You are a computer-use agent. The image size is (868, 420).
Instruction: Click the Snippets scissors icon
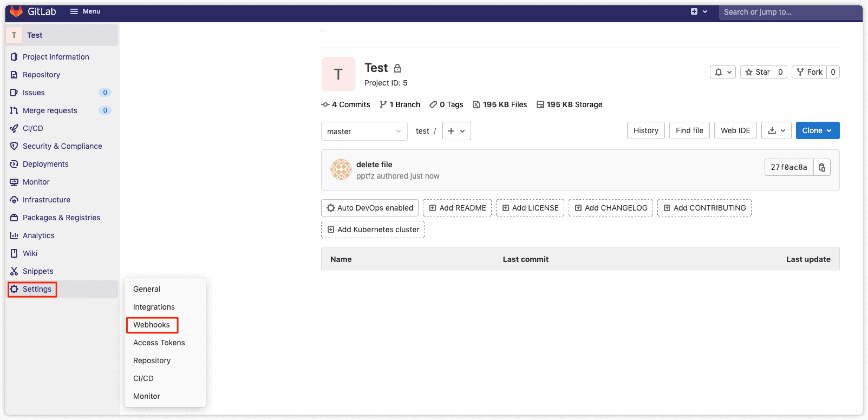14,271
